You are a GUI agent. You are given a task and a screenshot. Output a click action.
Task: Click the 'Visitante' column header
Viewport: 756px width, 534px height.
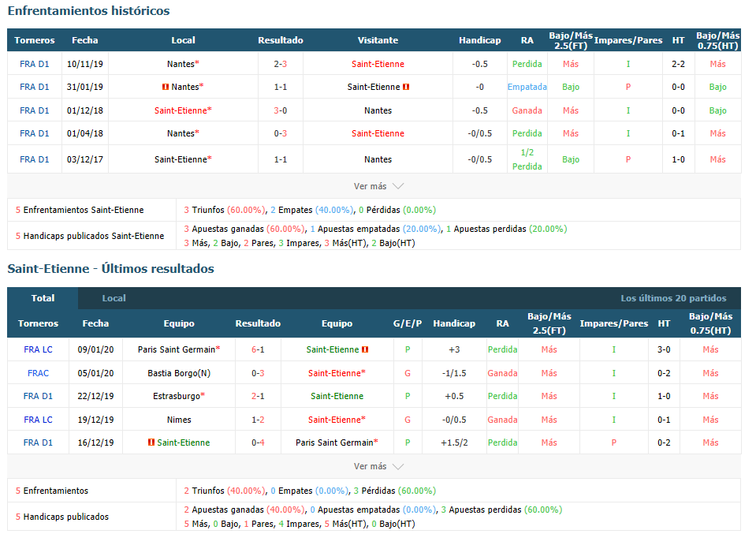pos(378,40)
